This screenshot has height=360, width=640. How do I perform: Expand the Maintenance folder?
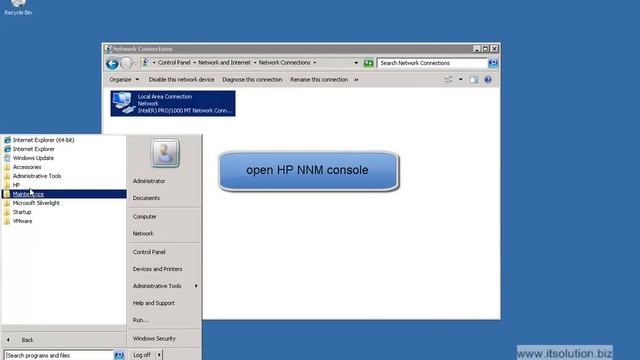(64, 194)
